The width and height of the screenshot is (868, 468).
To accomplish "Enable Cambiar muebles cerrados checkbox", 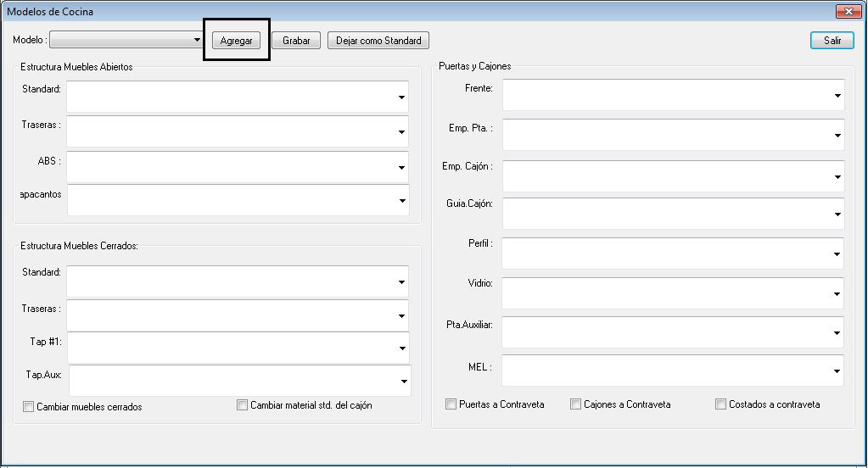I will point(28,407).
